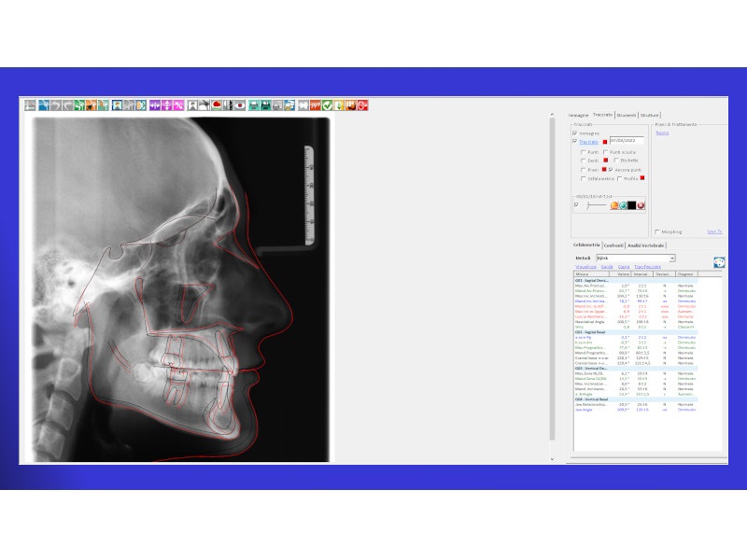
Task: Click the Diagnosi column header
Action: [686, 274]
